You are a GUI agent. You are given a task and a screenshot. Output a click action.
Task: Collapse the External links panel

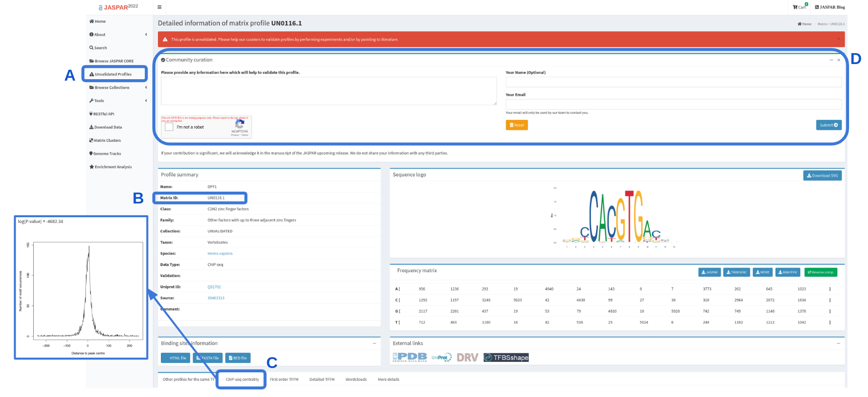(x=838, y=343)
